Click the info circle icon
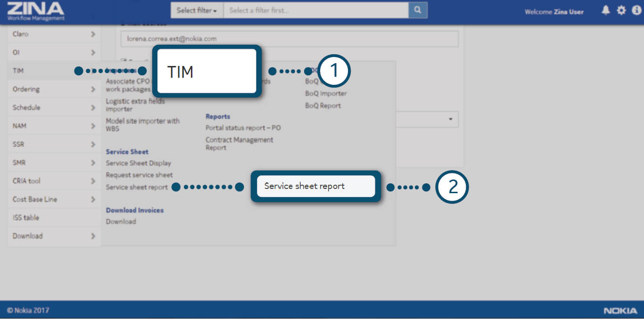The height and width of the screenshot is (319, 644). pyautogui.click(x=636, y=10)
